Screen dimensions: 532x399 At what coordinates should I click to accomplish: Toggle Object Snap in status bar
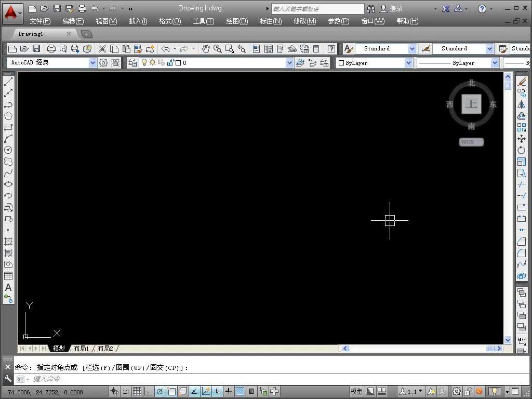pyautogui.click(x=171, y=392)
